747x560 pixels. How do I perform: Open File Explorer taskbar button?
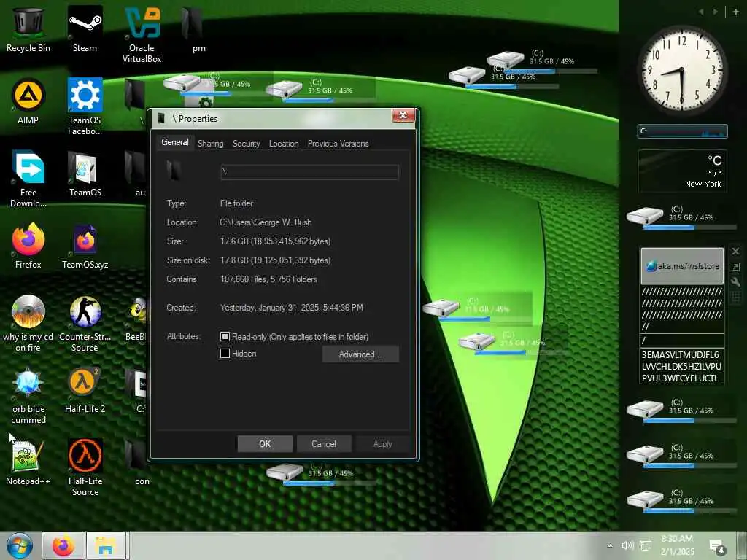pyautogui.click(x=106, y=545)
